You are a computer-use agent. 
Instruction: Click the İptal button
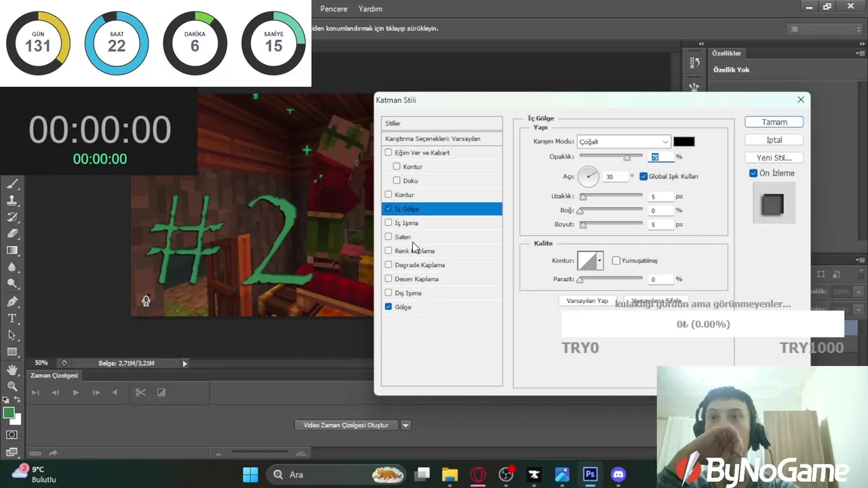coord(774,140)
